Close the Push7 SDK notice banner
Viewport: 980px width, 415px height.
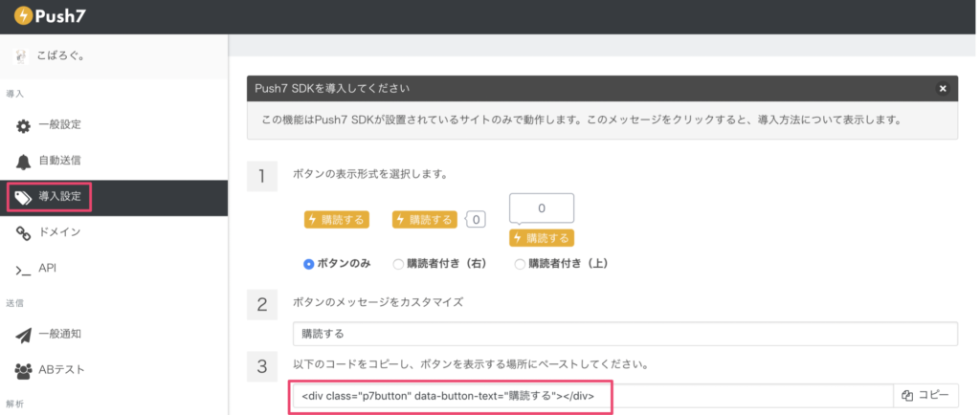click(x=943, y=89)
